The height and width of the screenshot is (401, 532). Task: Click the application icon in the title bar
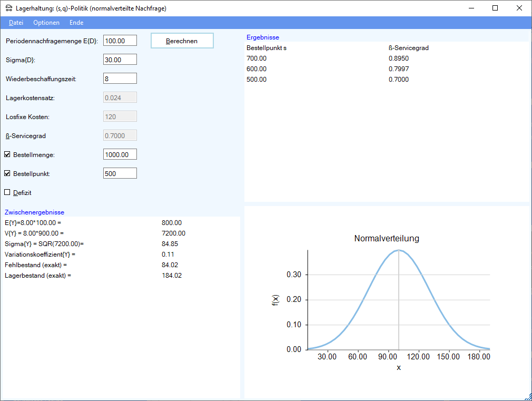tap(8, 8)
